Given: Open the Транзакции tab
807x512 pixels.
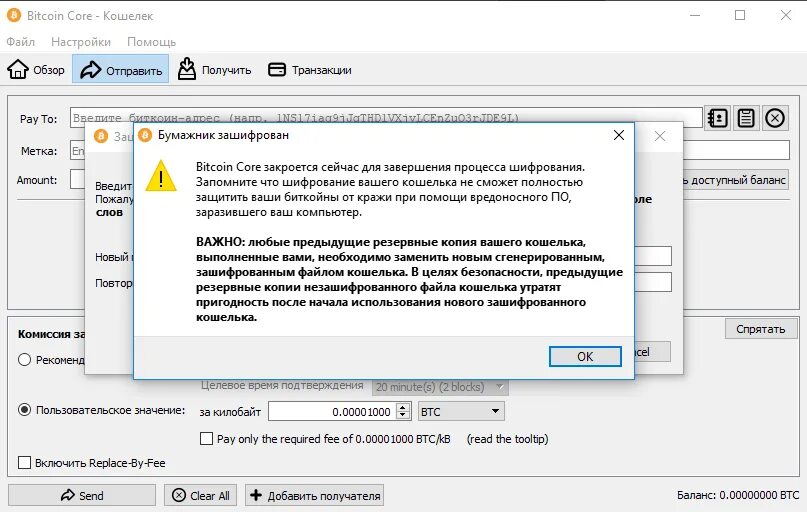Looking at the screenshot, I should click(310, 69).
